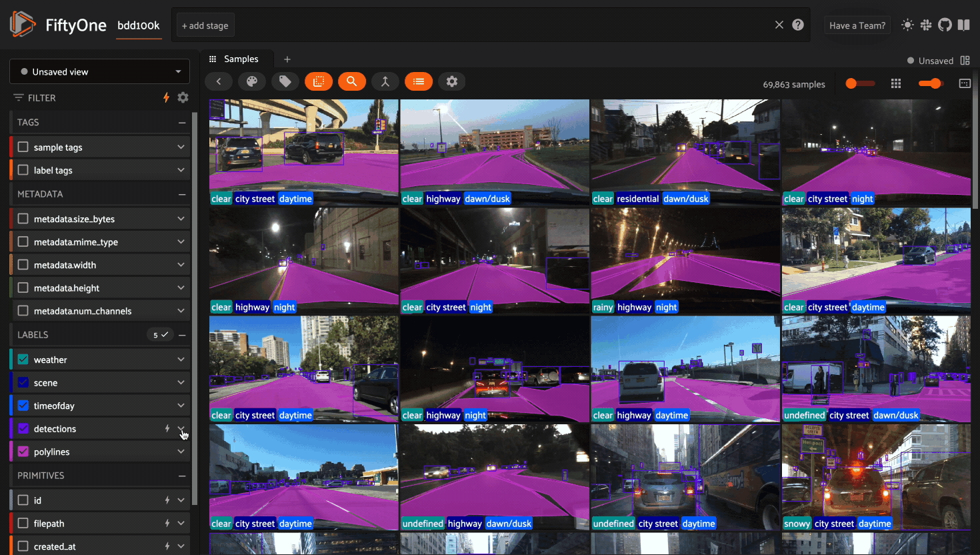Open the help question mark icon
Image resolution: width=980 pixels, height=555 pixels.
[x=798, y=25]
